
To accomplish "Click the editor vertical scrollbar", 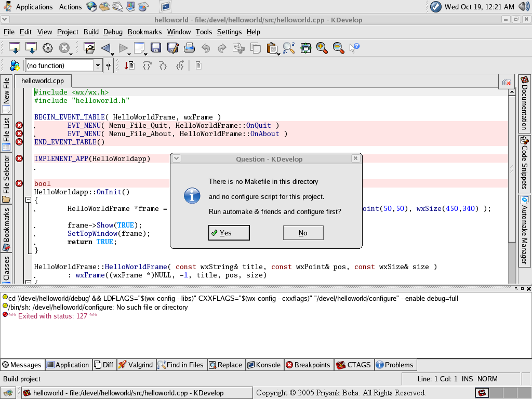I will (512, 169).
